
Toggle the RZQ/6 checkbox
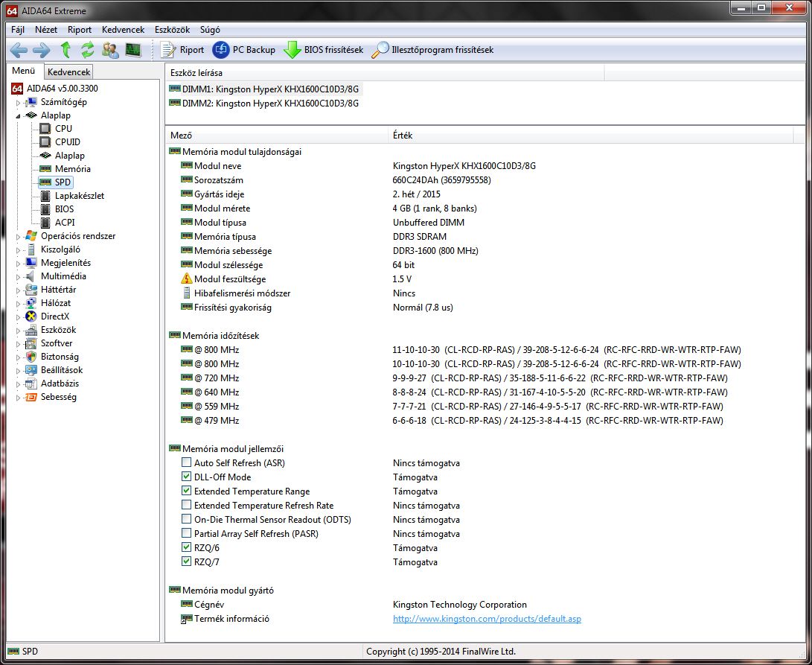point(186,547)
